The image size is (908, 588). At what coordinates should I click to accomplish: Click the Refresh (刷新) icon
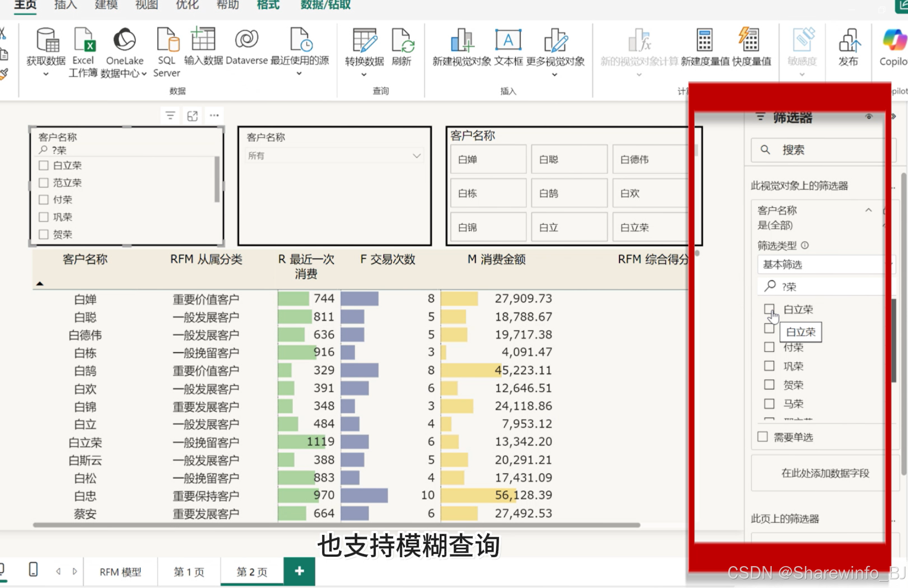pos(402,40)
